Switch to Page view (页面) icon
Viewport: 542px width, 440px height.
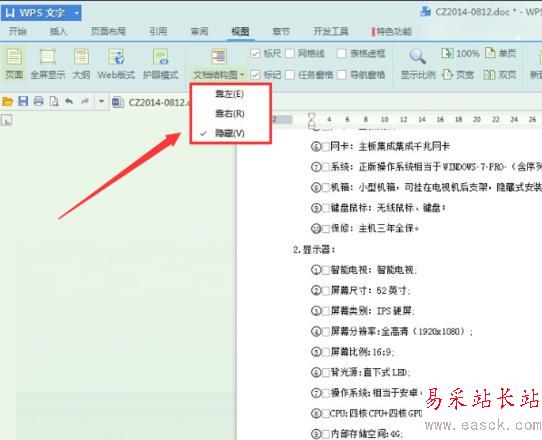click(x=14, y=64)
